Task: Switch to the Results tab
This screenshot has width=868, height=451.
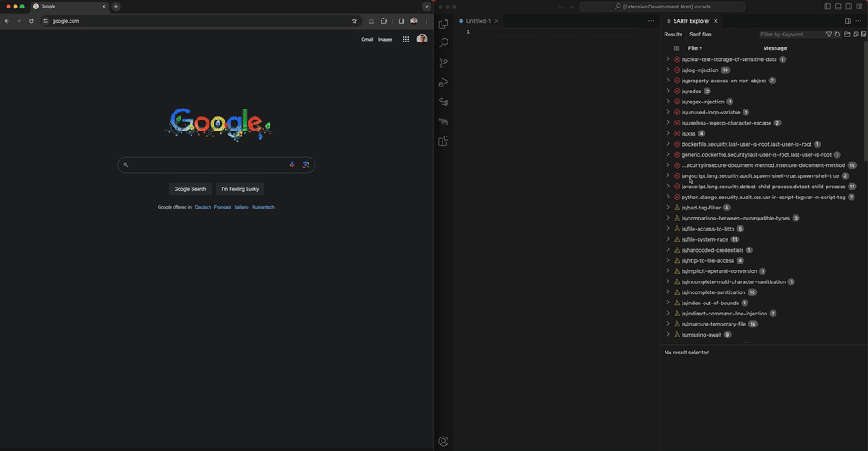Action: coord(673,34)
